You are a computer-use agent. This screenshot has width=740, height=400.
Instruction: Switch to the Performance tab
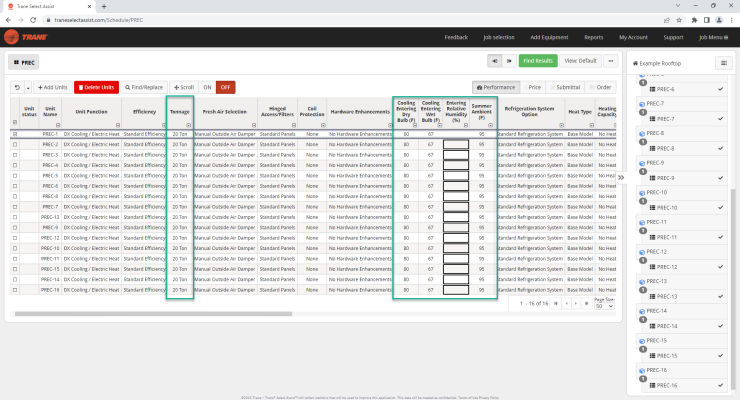(496, 87)
